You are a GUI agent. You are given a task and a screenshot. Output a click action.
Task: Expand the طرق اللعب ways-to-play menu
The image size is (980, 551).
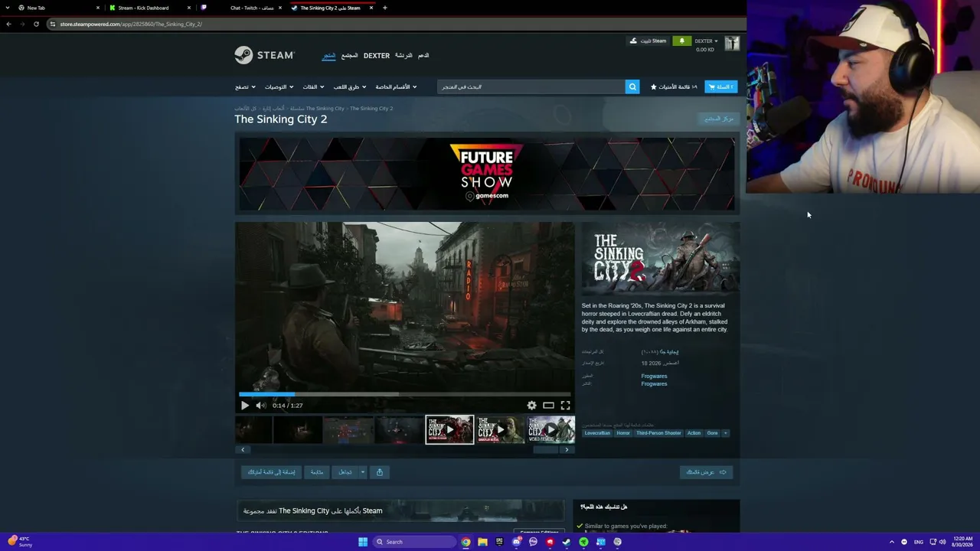350,86
